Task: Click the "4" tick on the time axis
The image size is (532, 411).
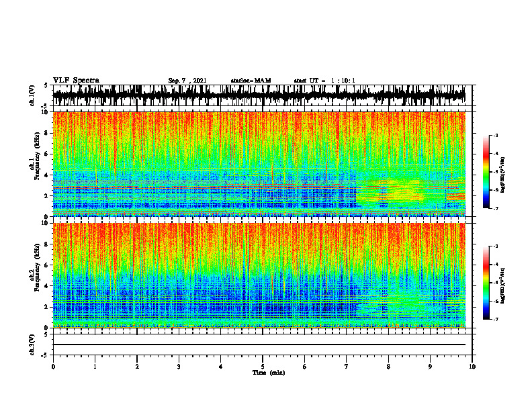Action: coord(221,367)
